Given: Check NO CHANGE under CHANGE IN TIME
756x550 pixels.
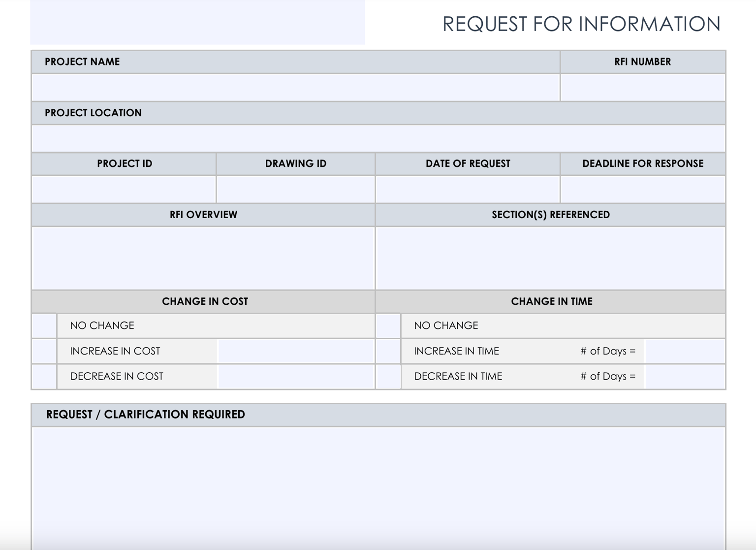Looking at the screenshot, I should (387, 325).
